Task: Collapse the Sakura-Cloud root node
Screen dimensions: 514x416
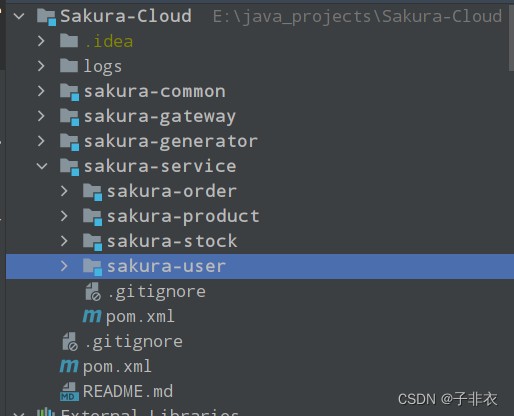Action: pyautogui.click(x=19, y=16)
